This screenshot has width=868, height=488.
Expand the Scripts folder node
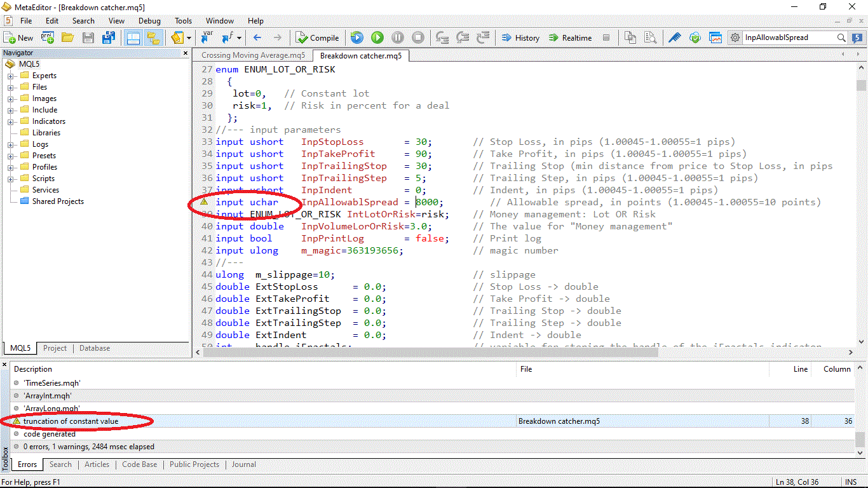[11, 179]
